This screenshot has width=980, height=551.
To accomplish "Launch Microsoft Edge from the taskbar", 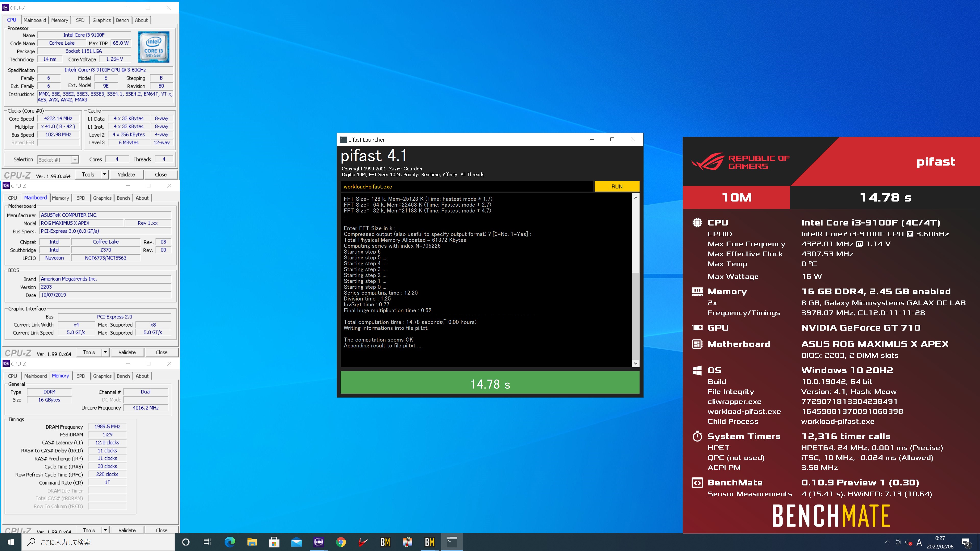I will [230, 542].
